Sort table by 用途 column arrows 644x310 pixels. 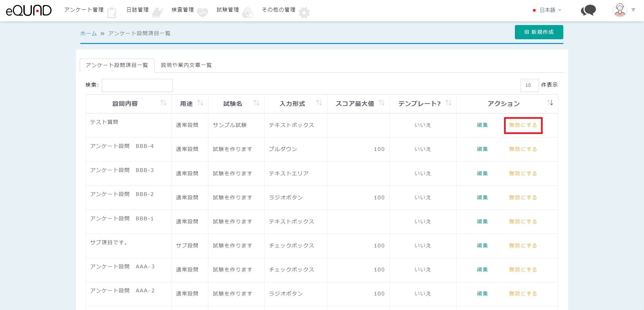200,103
